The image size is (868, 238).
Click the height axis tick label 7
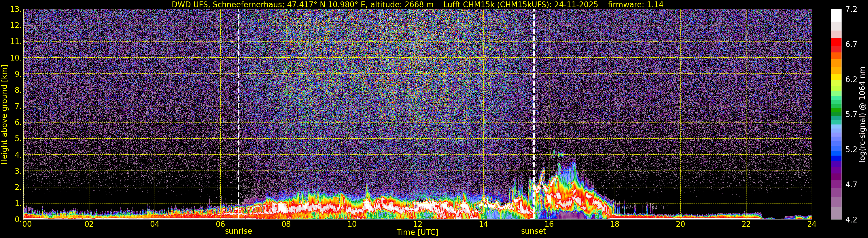[x=18, y=107]
